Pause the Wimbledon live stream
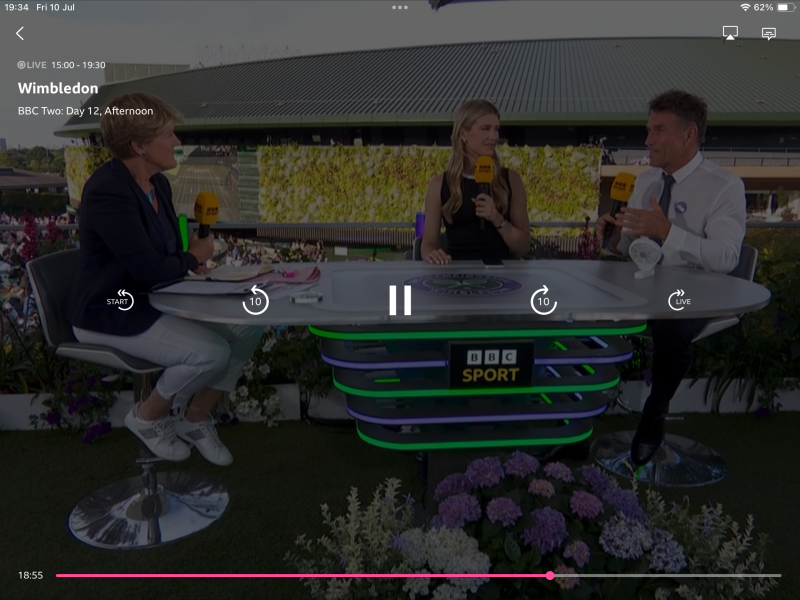 coord(400,300)
